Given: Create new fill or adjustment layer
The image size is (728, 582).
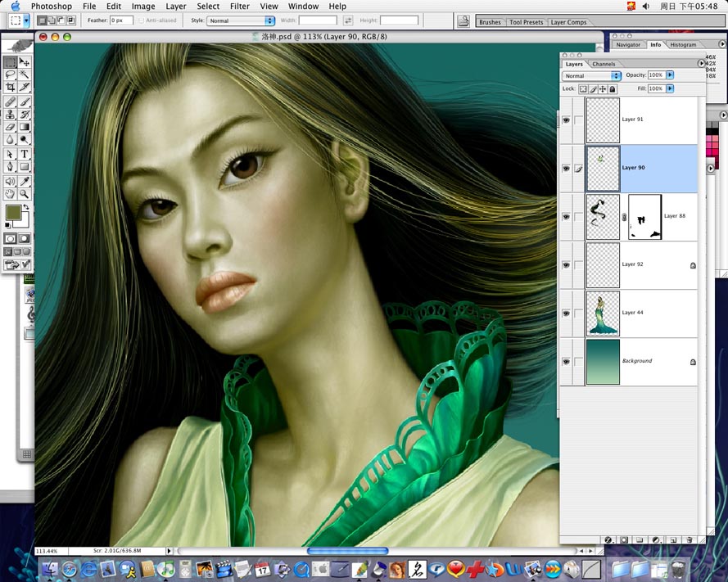Looking at the screenshot, I should [657, 539].
